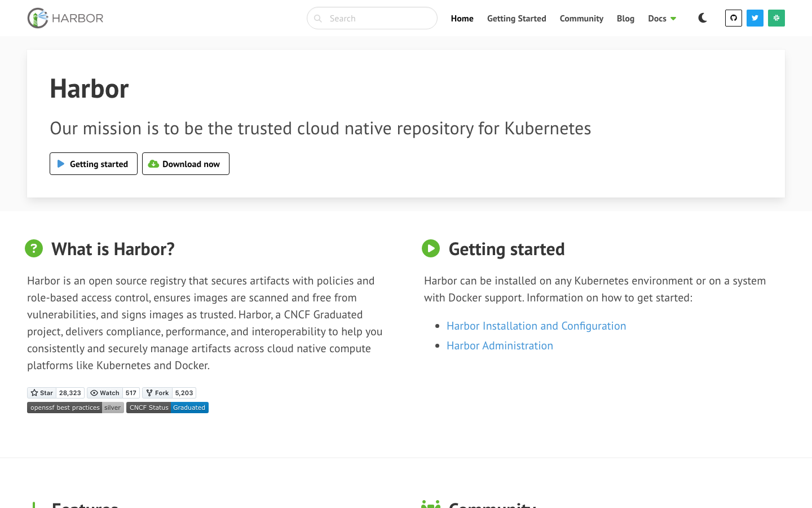Open Getting Started in the navigation bar
Screen dimensions: 812x508
tap(517, 19)
